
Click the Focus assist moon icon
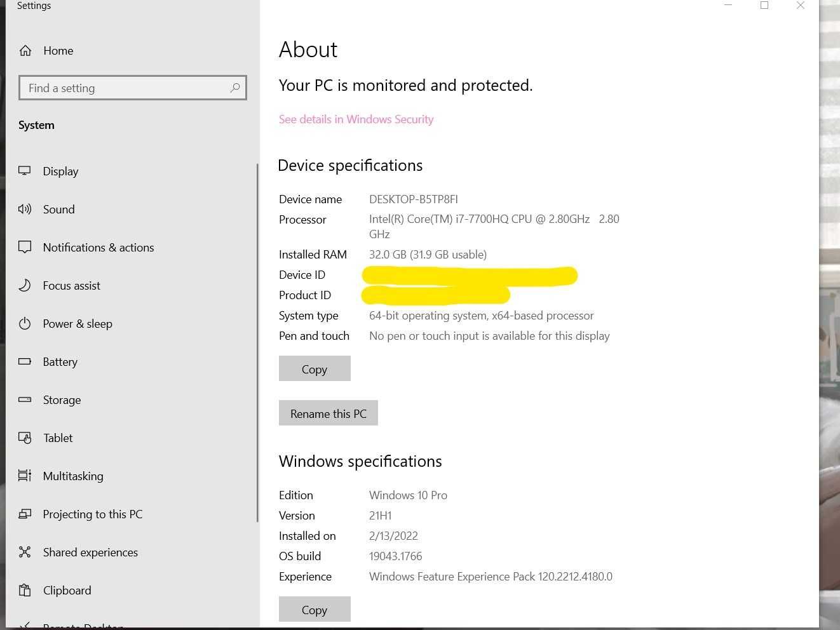pyautogui.click(x=25, y=285)
